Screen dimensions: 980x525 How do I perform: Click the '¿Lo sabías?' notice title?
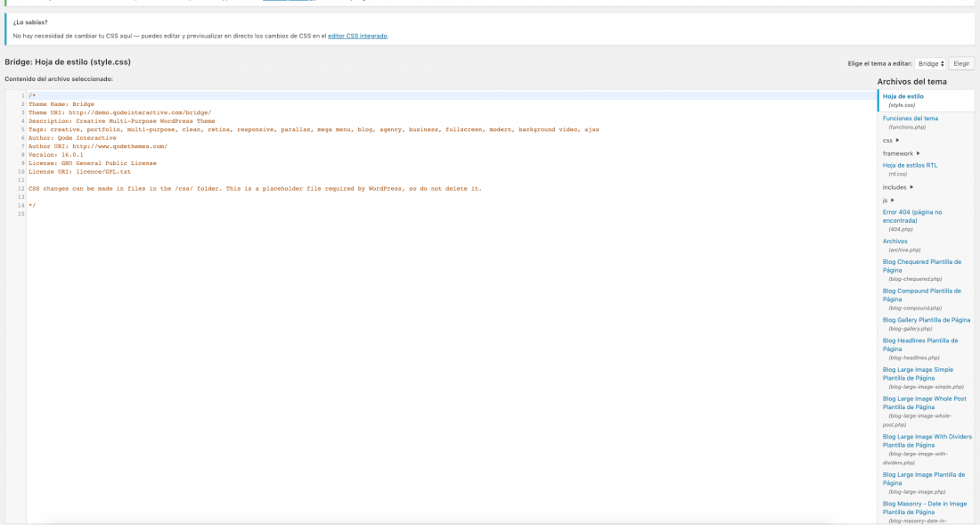[30, 22]
